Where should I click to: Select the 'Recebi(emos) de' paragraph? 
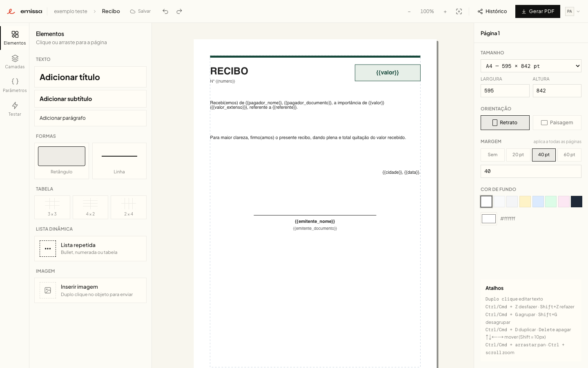[x=297, y=105]
